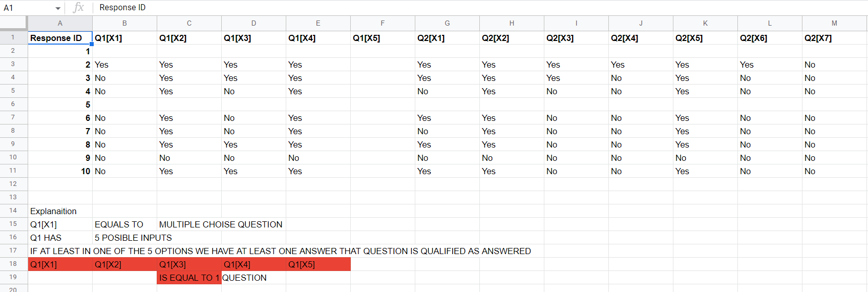Image resolution: width=868 pixels, height=292 pixels.
Task: Click the red IS EQUAL TO 1 cell
Action: (x=189, y=278)
